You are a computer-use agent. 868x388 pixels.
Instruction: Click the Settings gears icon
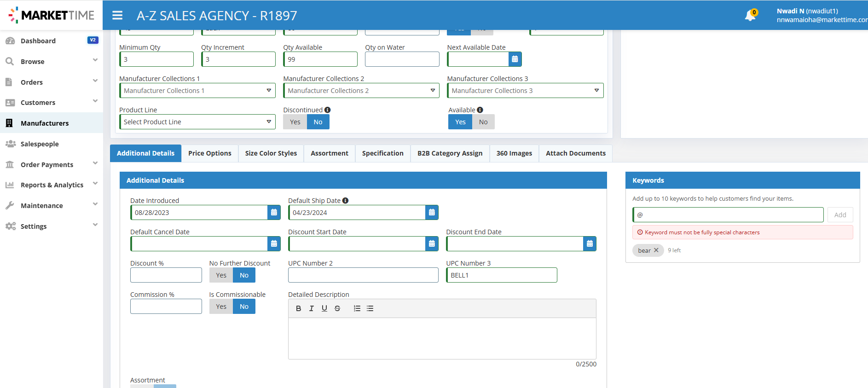tap(10, 226)
